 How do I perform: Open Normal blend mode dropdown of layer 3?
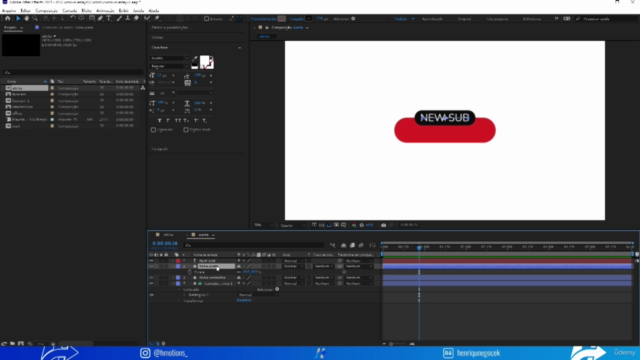tap(293, 278)
